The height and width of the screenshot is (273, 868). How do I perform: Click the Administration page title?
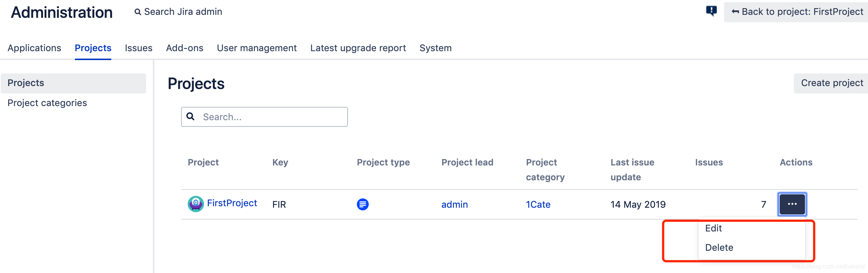coord(62,12)
